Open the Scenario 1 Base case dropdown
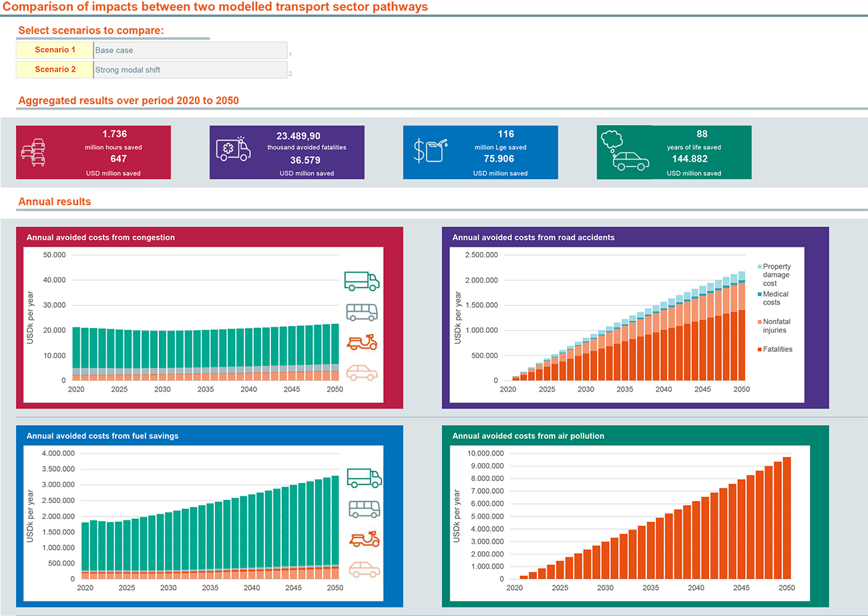 click(190, 50)
